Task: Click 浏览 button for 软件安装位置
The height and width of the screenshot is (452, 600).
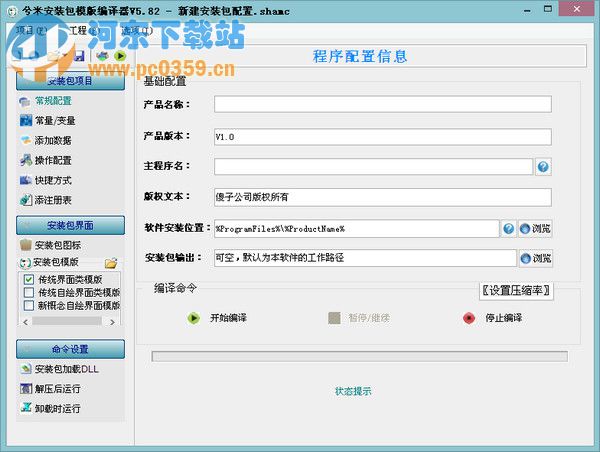Action: [x=535, y=228]
